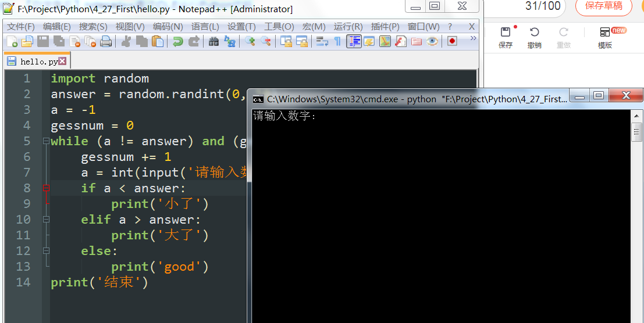Collapse the elif block fold at line 10
Screen dimensions: 644x323
46,220
